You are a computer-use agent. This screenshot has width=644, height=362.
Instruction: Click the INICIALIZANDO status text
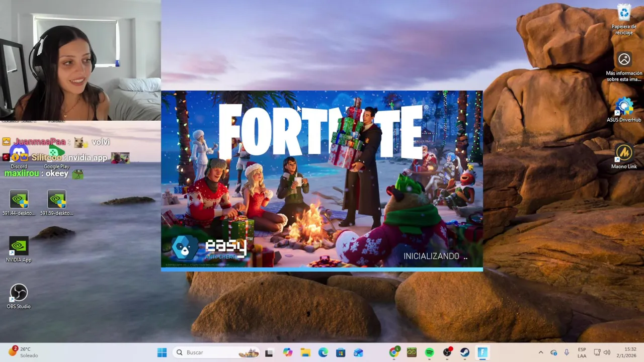click(435, 256)
